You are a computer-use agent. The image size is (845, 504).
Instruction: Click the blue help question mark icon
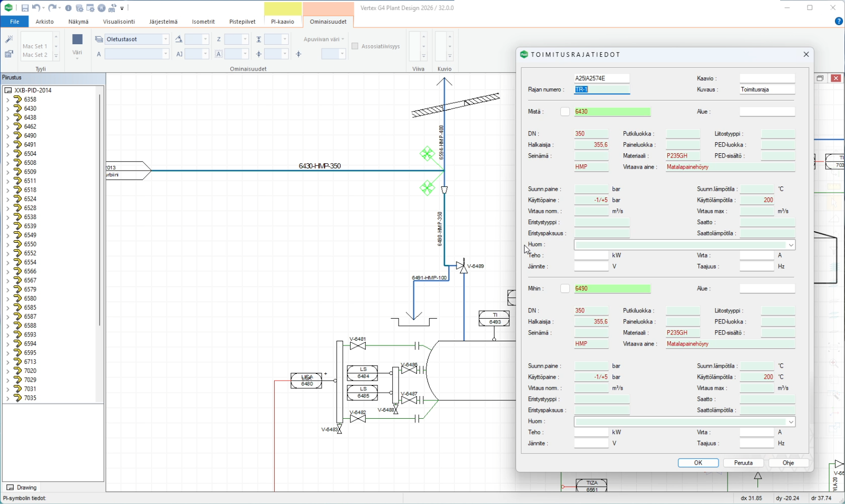[839, 21]
